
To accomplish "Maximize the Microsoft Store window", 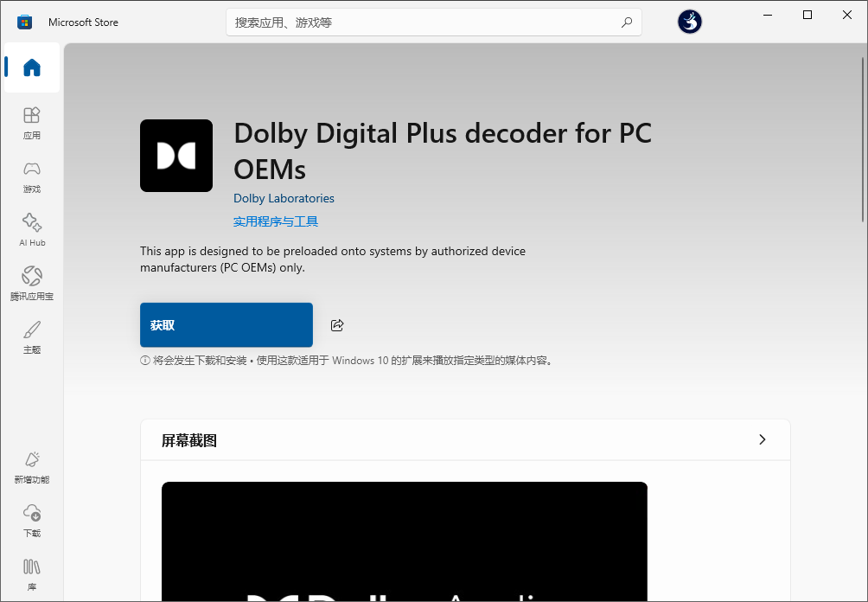I will click(x=807, y=15).
